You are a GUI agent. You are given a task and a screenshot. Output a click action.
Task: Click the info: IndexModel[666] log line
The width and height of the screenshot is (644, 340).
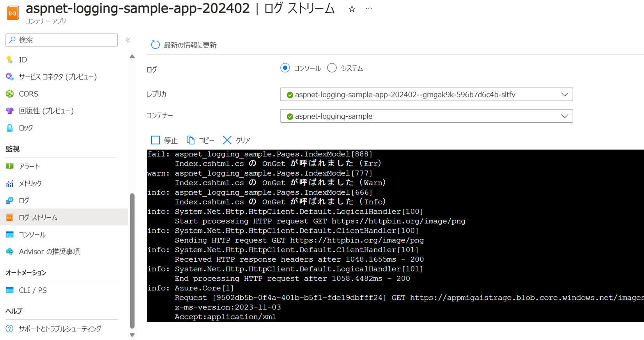260,192
